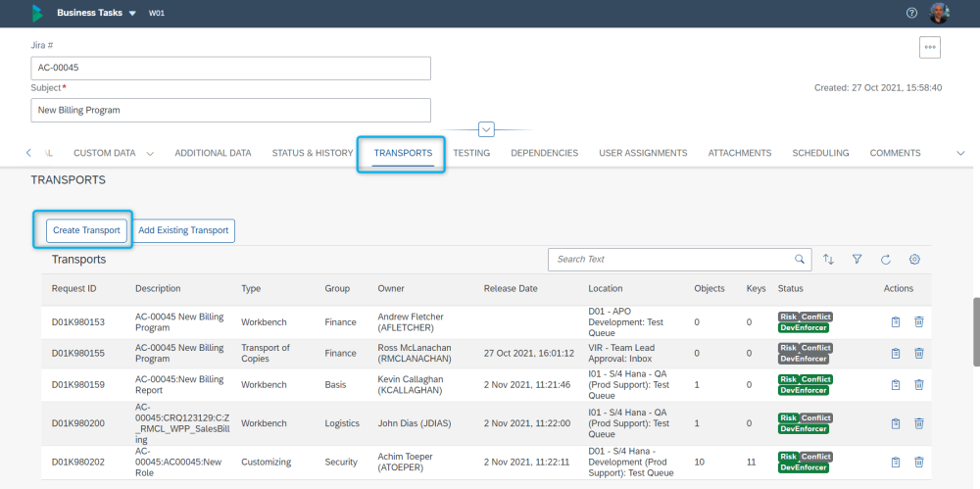980x489 pixels.
Task: Click clipboard icon for D01K980200 row
Action: point(895,423)
